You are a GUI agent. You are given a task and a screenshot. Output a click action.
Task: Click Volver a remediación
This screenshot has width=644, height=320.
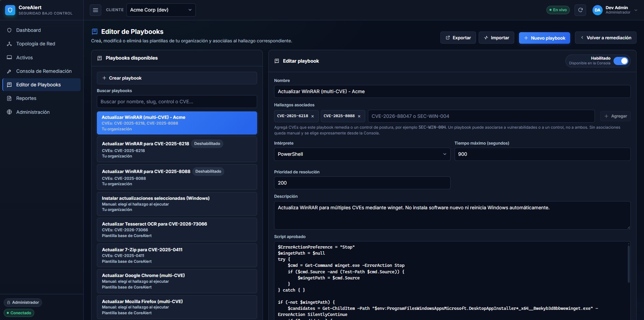pos(605,38)
